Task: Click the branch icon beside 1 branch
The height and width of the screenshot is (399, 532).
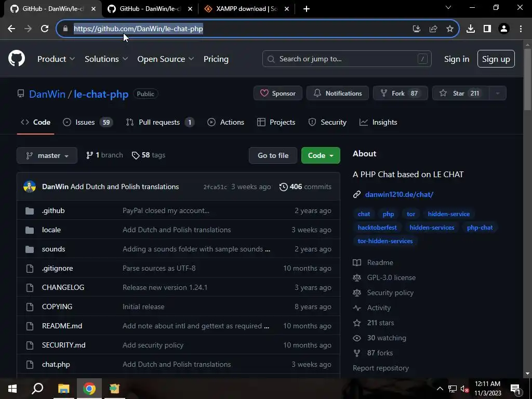Action: coord(89,155)
